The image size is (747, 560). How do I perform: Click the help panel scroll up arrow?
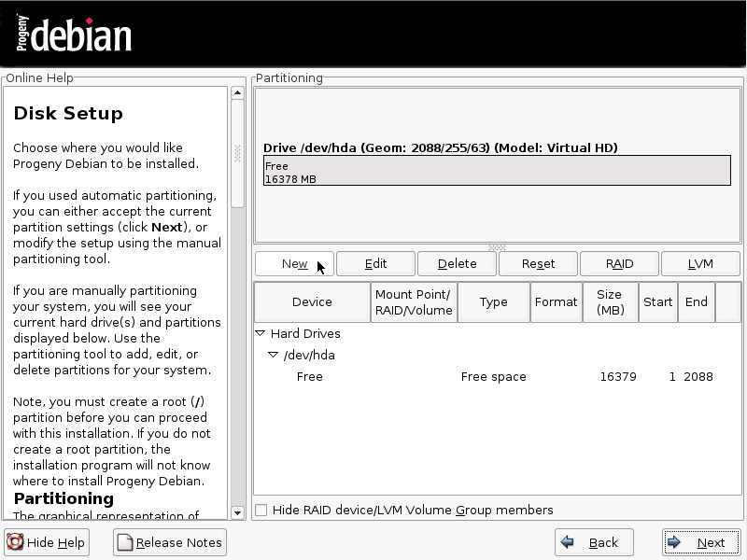(x=237, y=93)
